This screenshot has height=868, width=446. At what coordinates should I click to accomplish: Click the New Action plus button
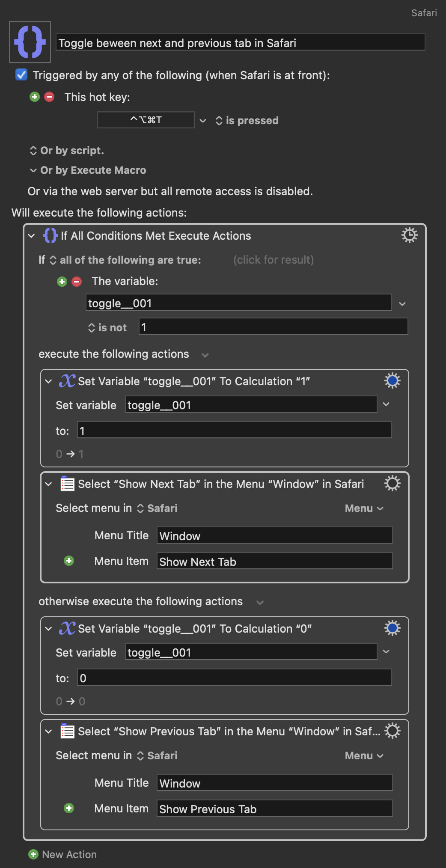[33, 854]
